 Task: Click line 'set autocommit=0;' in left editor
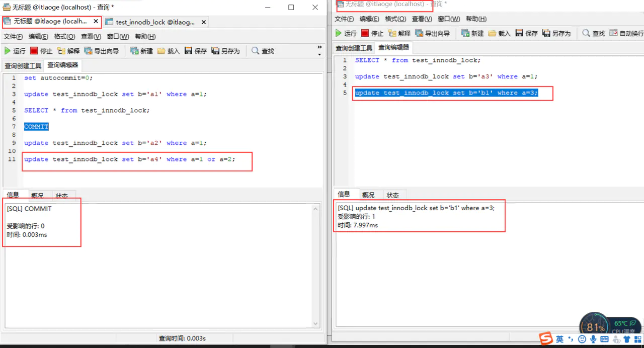coord(58,77)
